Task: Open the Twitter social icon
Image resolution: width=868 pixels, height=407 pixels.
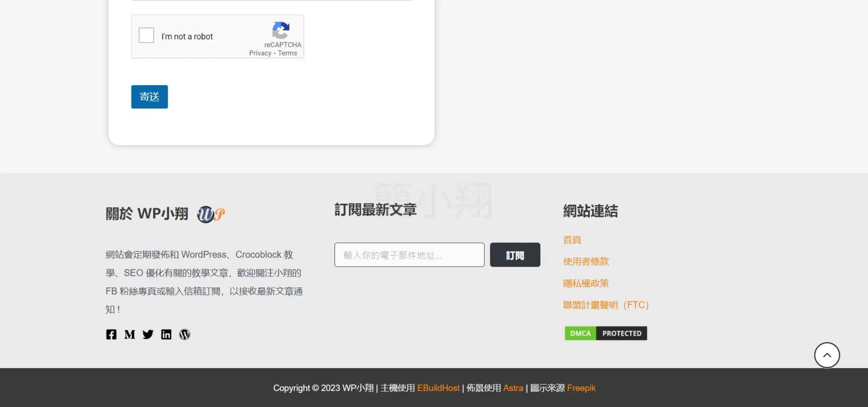Action: [148, 334]
